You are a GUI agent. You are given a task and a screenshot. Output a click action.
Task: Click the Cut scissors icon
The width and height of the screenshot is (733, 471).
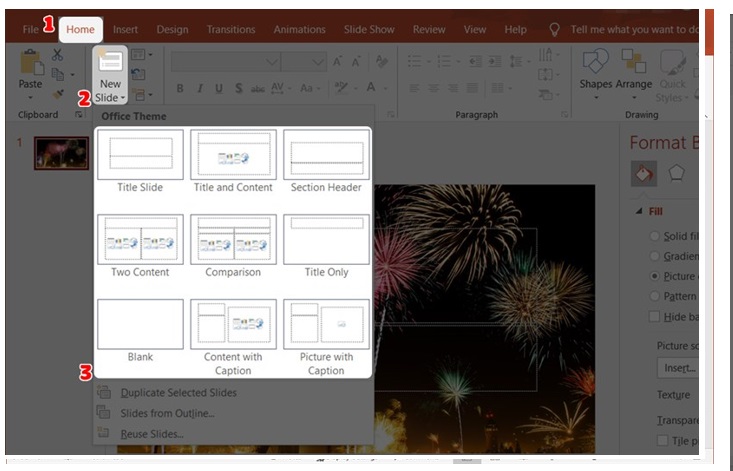coord(58,54)
